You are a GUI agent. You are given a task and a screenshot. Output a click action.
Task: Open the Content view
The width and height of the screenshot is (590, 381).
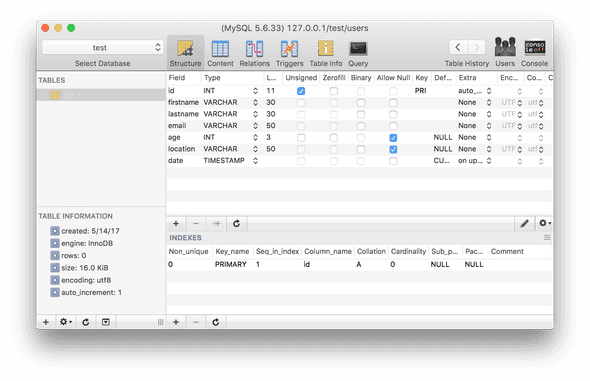tap(220, 53)
